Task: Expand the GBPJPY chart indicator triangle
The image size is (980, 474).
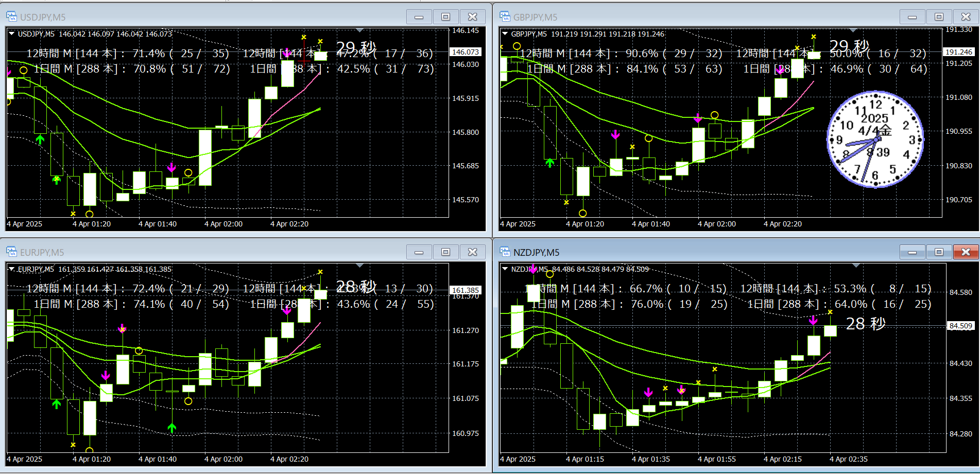Action: tap(505, 34)
